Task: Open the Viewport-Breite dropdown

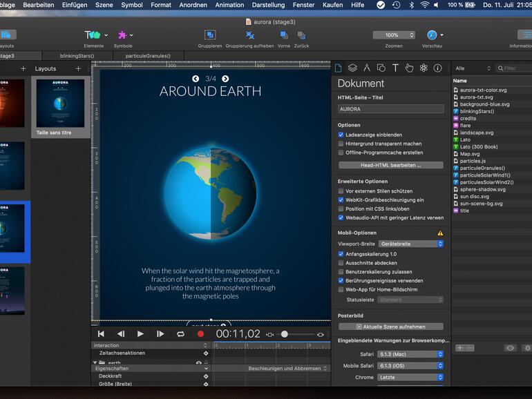Action: point(411,244)
